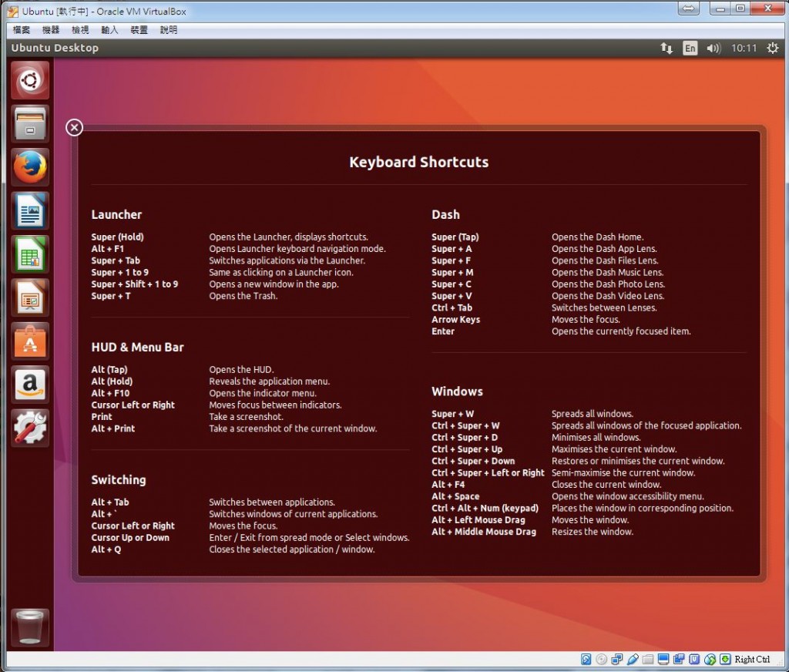Click 'Closes the current window.' description
This screenshot has height=672, width=789.
(606, 485)
